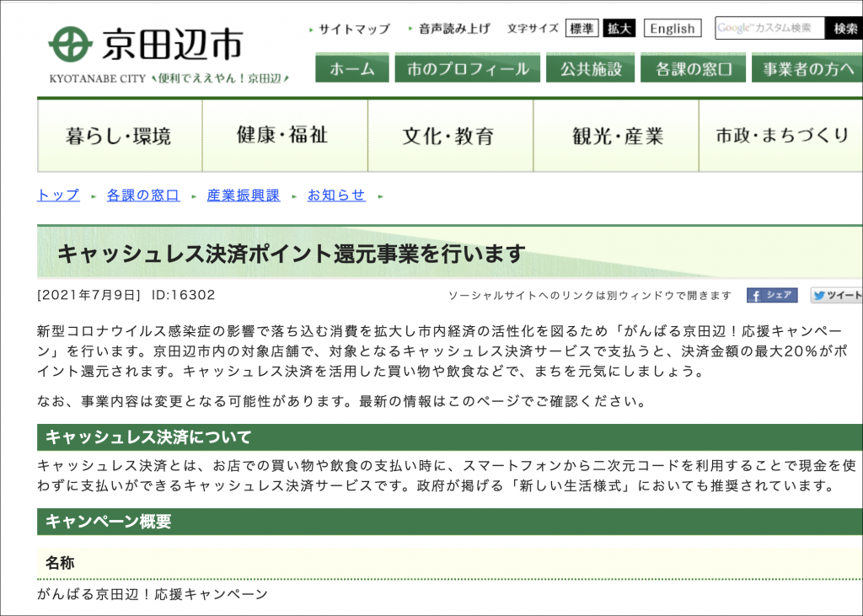Select the 公共施設 tab
Image resolution: width=863 pixels, height=616 pixels.
pyautogui.click(x=591, y=69)
